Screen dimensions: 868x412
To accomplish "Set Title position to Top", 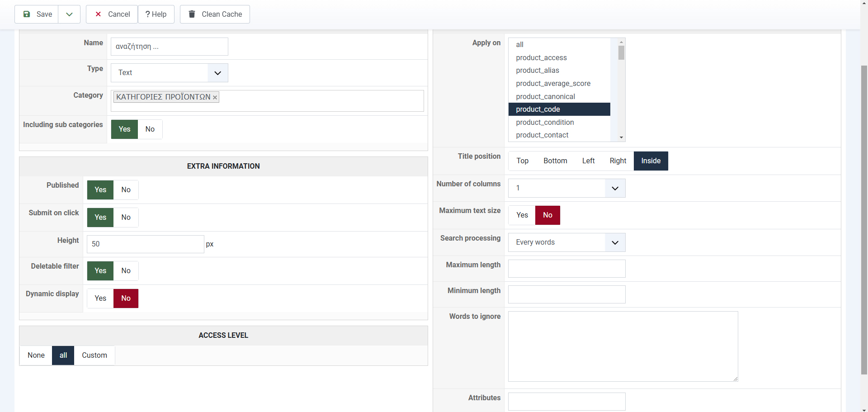I will click(522, 161).
